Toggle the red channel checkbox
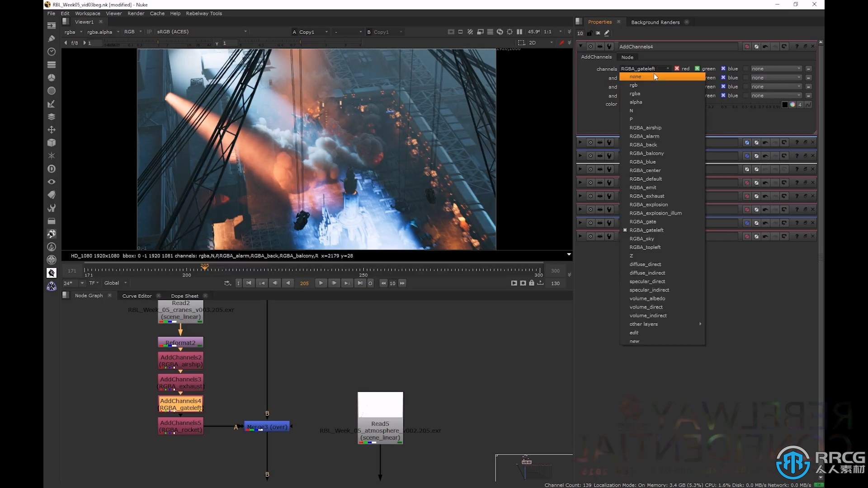Image resolution: width=868 pixels, height=488 pixels. (677, 69)
